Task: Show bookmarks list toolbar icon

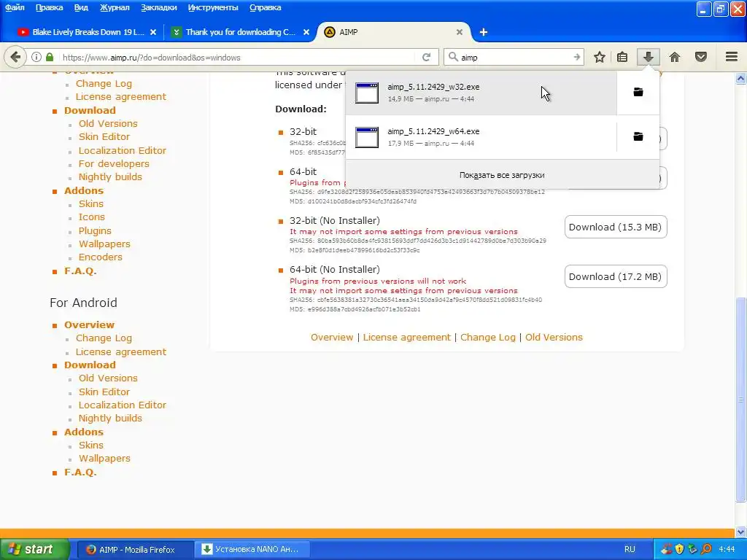Action: 622,57
